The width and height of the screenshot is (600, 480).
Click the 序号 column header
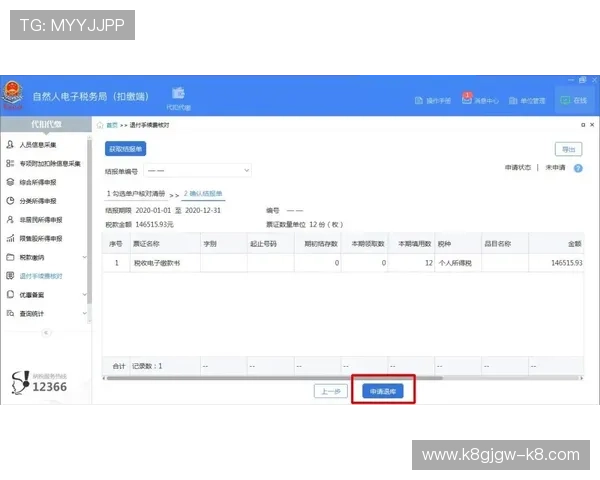point(116,244)
